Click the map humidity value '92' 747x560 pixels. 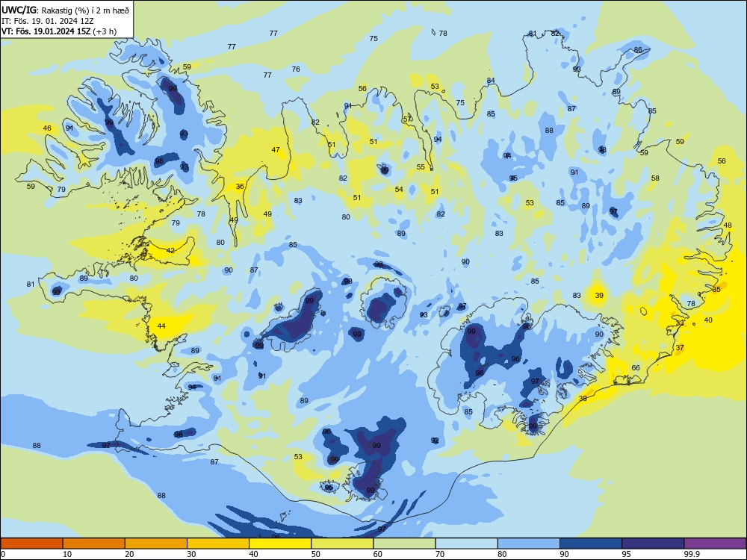(x=435, y=441)
